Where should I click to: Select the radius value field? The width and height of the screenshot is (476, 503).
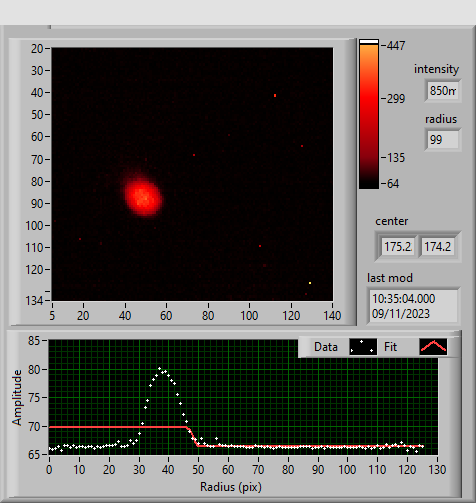coord(443,139)
